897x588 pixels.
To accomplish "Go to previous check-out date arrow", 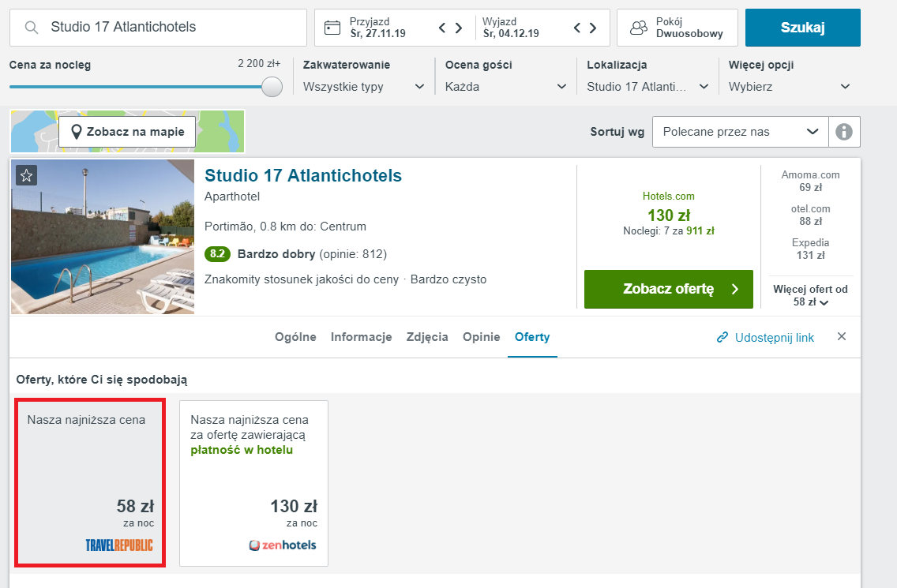I will pos(576,28).
